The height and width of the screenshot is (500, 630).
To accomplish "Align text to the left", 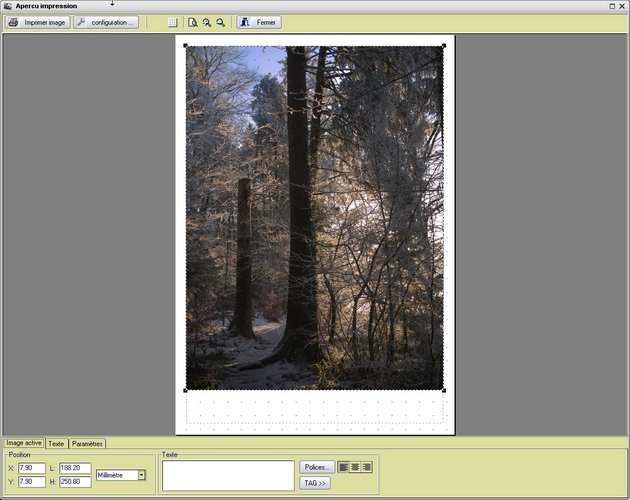I will click(344, 467).
